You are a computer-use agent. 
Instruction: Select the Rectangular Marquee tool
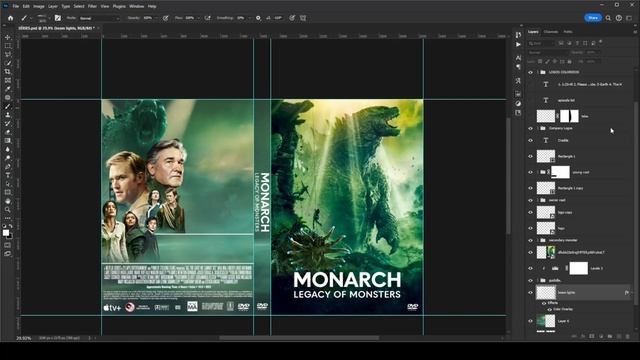click(8, 46)
